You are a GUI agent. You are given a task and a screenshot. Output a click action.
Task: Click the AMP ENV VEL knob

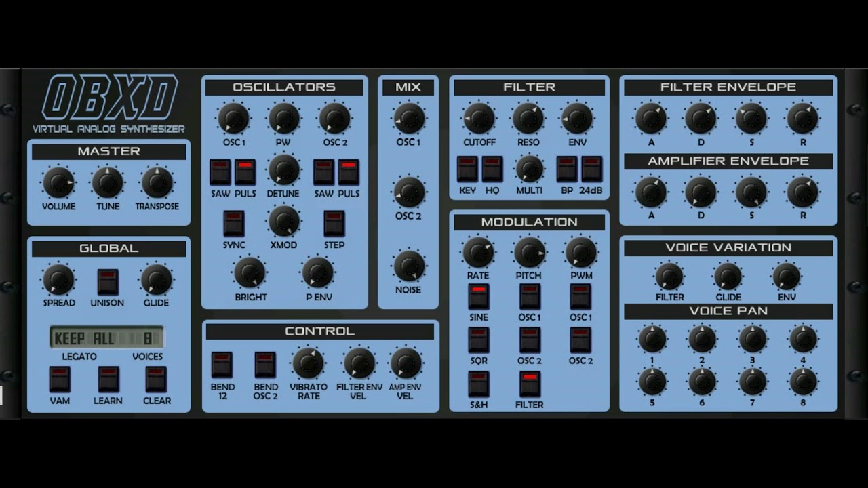coord(406,363)
